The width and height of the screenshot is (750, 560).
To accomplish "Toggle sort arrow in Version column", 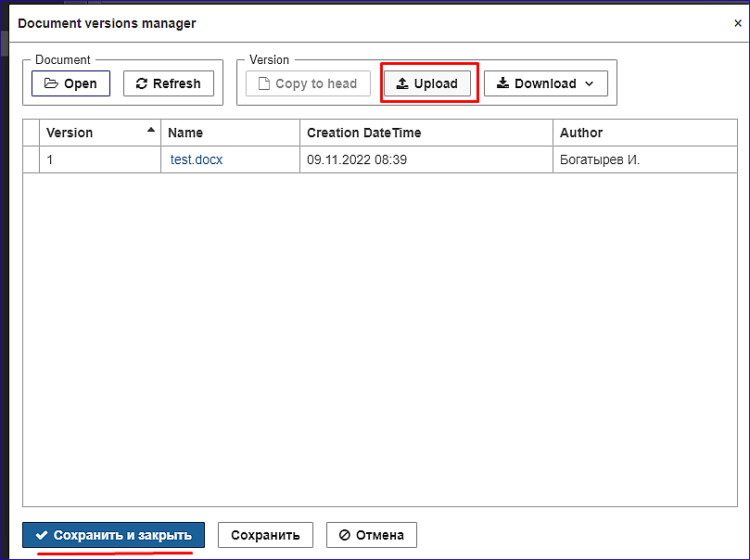I will point(151,130).
